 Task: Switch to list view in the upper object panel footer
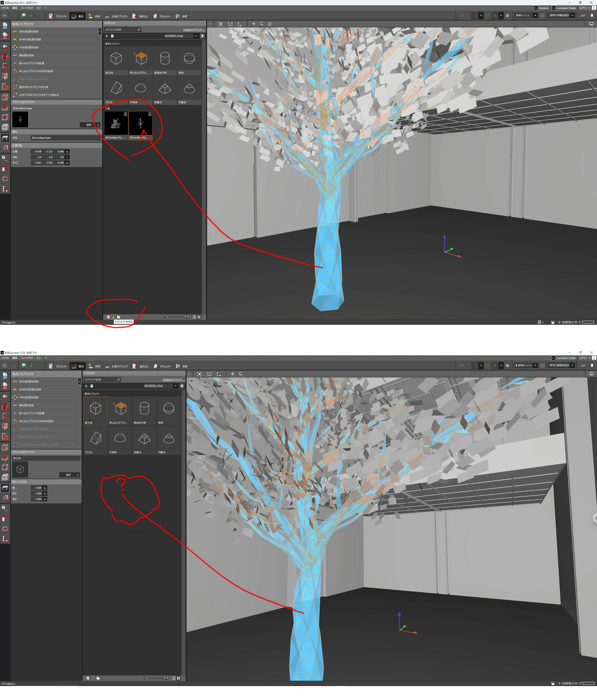click(194, 317)
